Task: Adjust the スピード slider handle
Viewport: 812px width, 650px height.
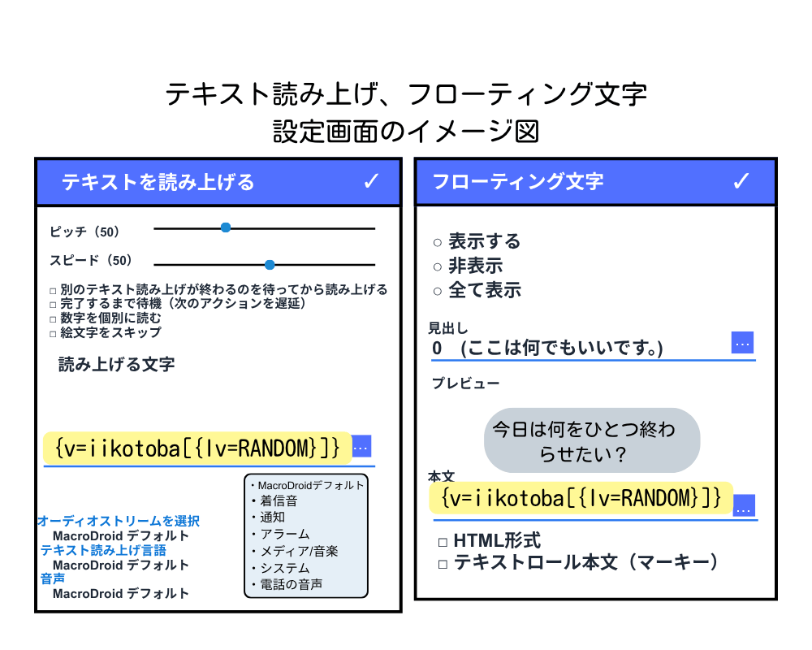Action: coord(270,265)
